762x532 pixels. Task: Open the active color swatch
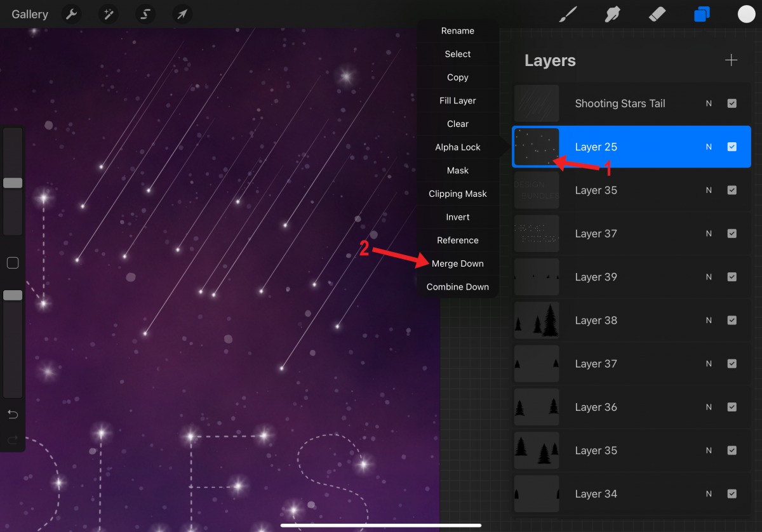[746, 15]
